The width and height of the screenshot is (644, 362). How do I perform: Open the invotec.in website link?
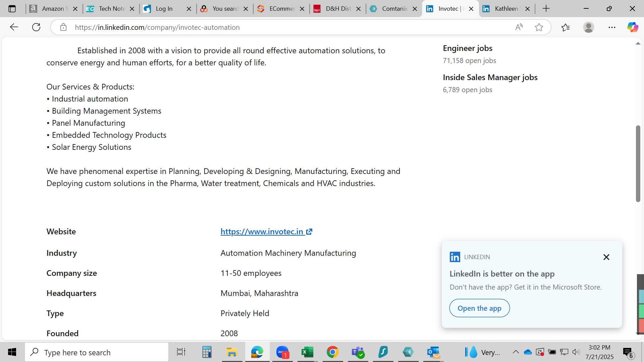point(266,232)
